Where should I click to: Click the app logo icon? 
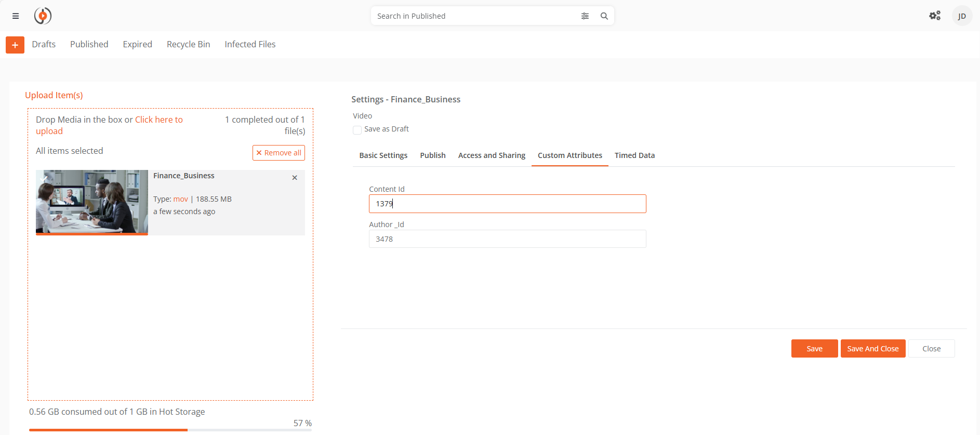[43, 16]
